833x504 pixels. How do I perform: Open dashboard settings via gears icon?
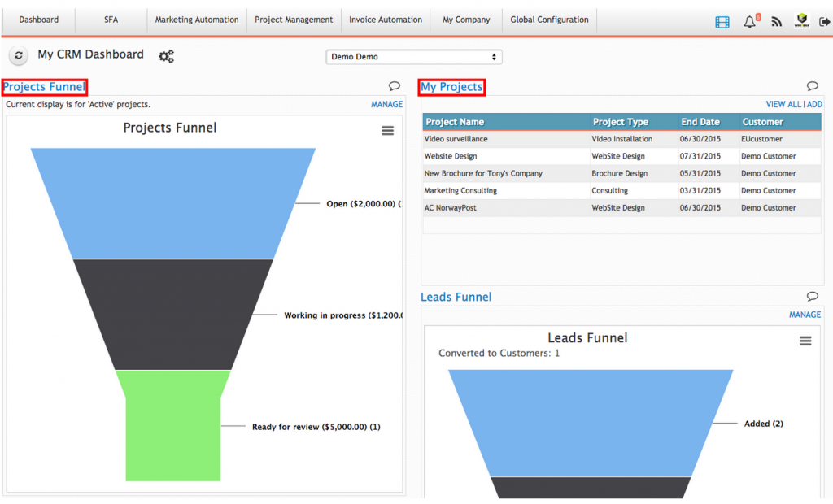point(166,56)
